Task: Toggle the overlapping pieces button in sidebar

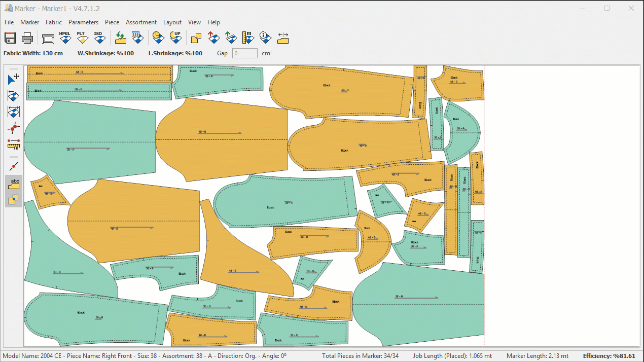Action: (x=14, y=199)
